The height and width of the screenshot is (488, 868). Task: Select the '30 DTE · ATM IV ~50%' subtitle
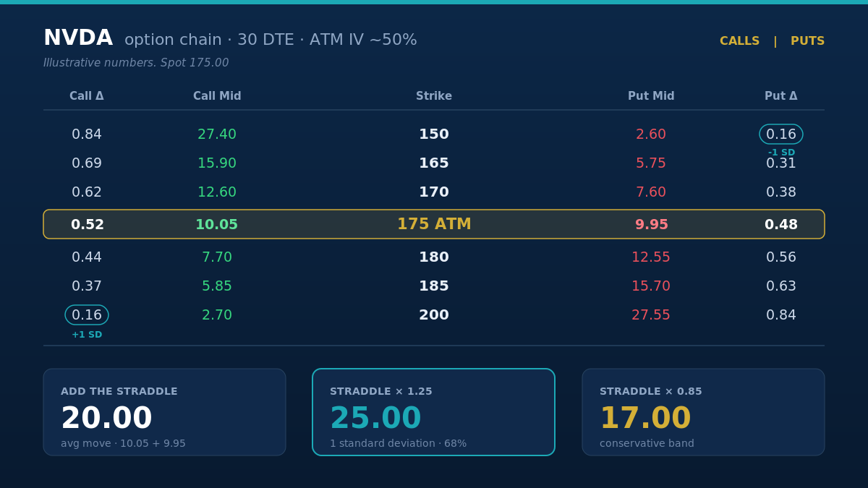tap(327, 40)
